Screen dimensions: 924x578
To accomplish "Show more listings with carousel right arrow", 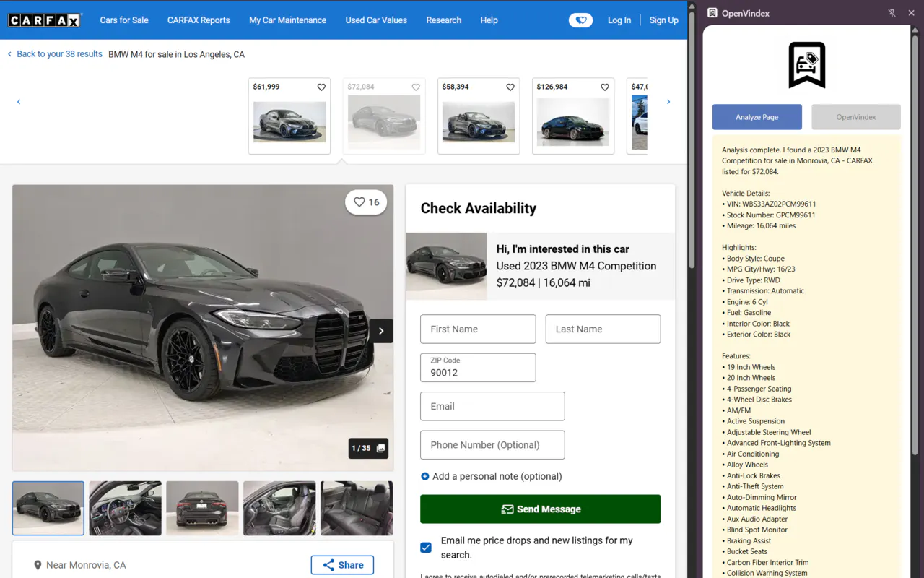I will point(668,102).
